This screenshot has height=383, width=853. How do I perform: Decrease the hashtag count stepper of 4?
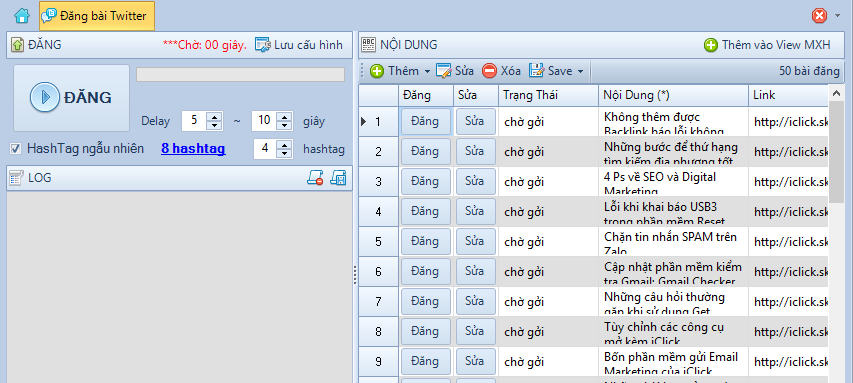[x=284, y=153]
